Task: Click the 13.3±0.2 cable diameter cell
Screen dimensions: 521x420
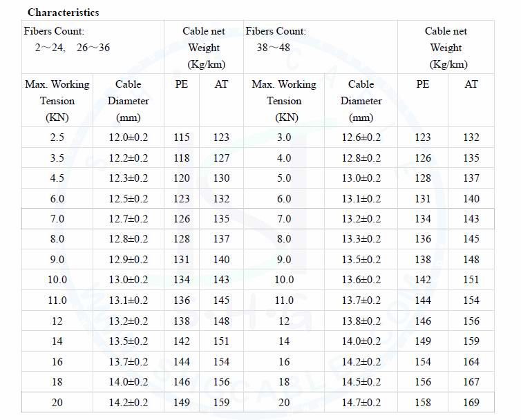Action: 361,239
